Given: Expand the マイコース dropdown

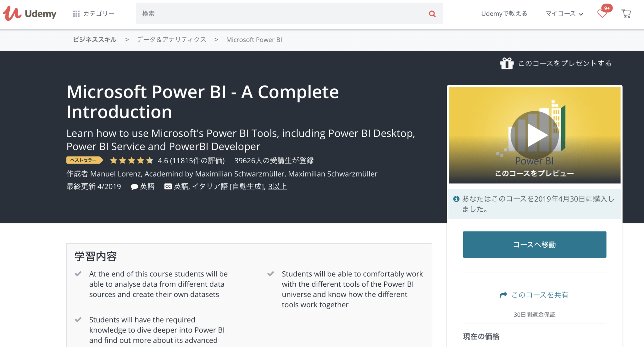Looking at the screenshot, I should point(564,14).
